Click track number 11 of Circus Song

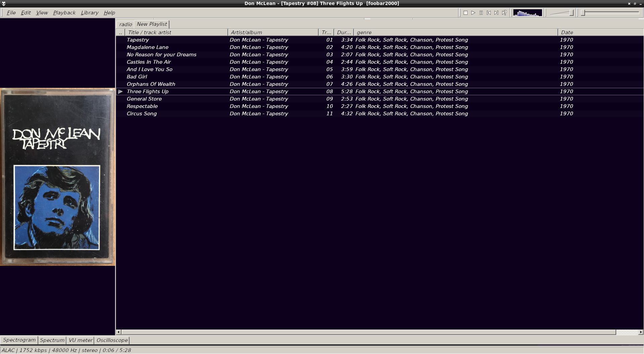pos(330,114)
